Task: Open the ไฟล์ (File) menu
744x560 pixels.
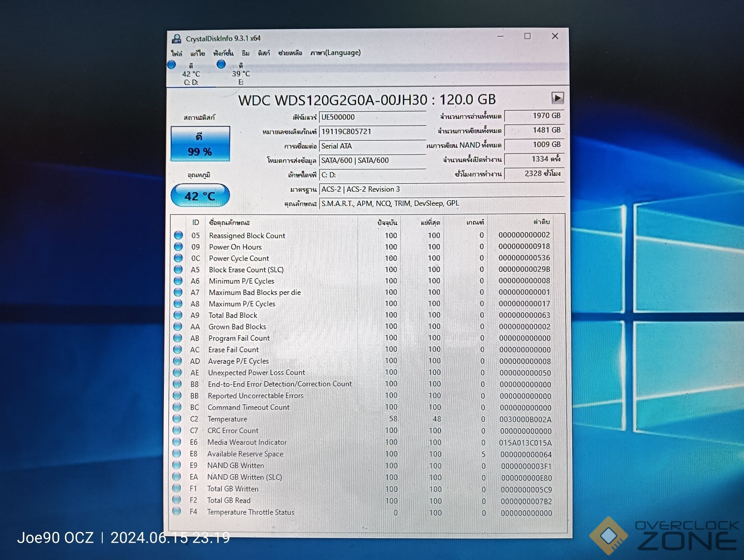Action: [x=176, y=53]
